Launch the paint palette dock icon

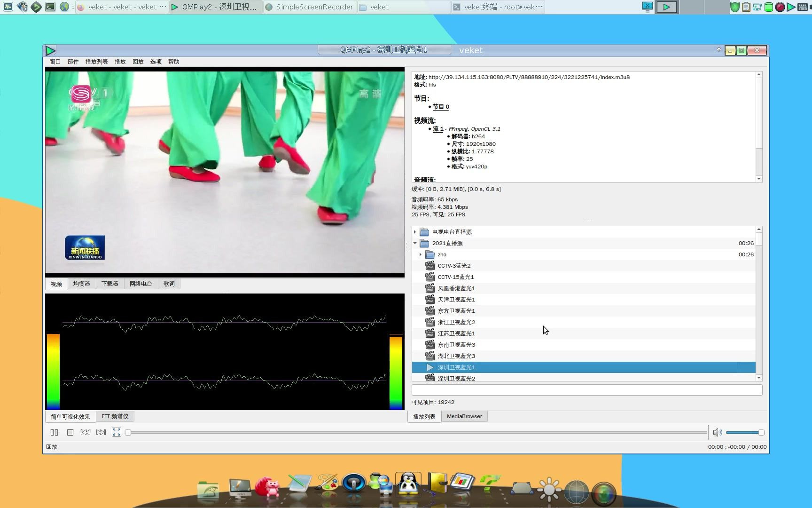(x=327, y=483)
